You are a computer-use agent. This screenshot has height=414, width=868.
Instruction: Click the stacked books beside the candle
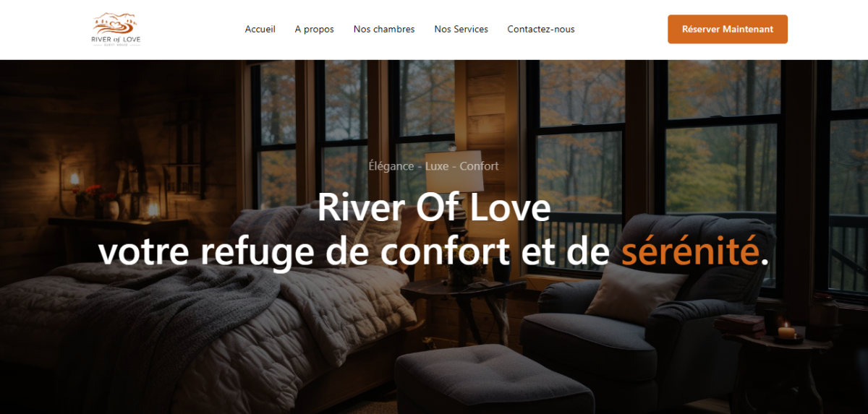tap(740, 325)
